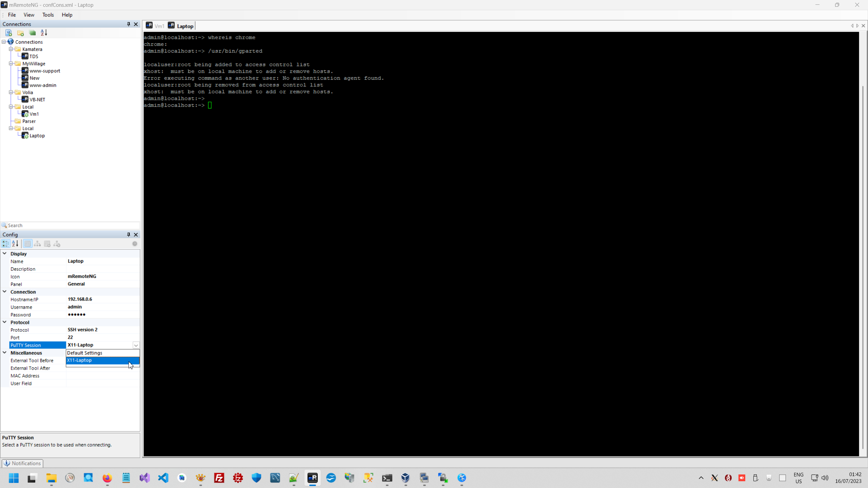Show inheritance properties in Config panel

(37, 243)
